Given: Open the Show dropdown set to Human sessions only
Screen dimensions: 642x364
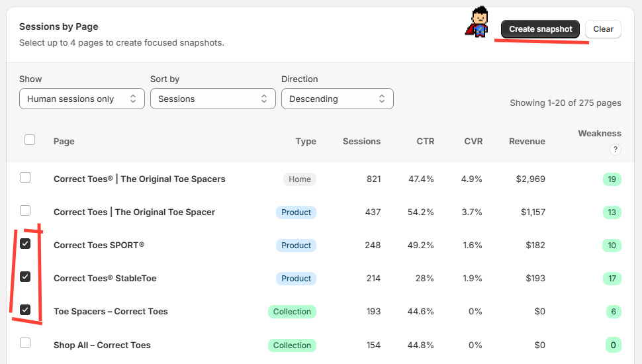Looking at the screenshot, I should (x=82, y=99).
